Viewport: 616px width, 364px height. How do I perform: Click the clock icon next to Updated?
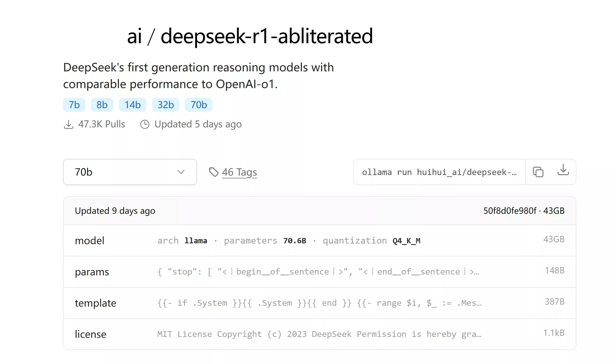145,124
